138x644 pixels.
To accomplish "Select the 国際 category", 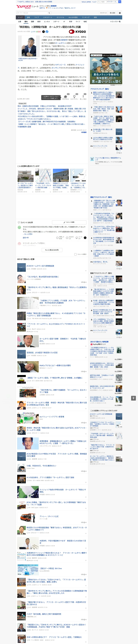I will 32,21.
